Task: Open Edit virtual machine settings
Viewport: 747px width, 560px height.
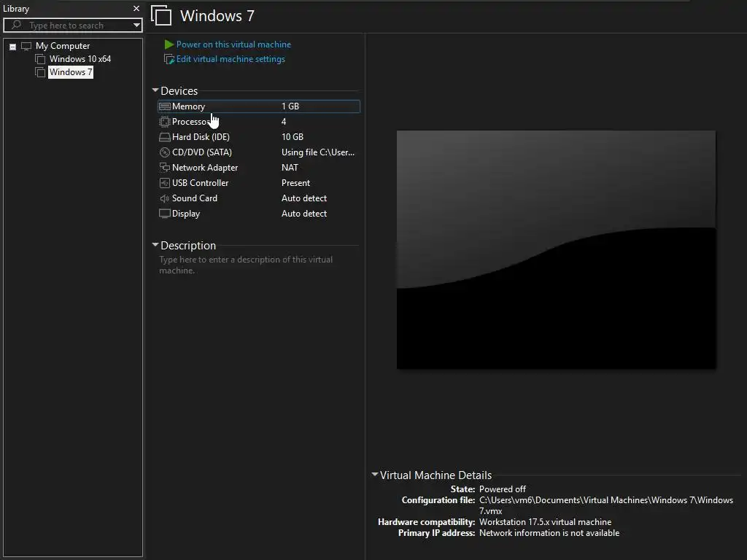Action: point(231,59)
